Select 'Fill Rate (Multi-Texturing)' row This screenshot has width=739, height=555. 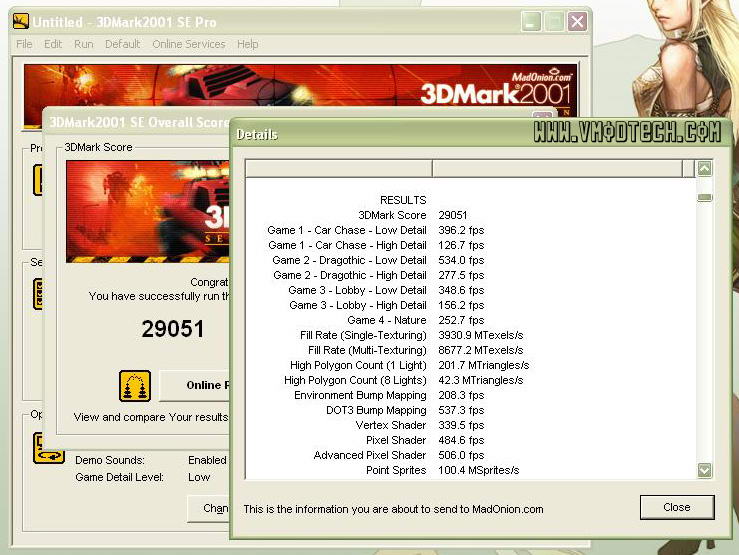point(470,351)
